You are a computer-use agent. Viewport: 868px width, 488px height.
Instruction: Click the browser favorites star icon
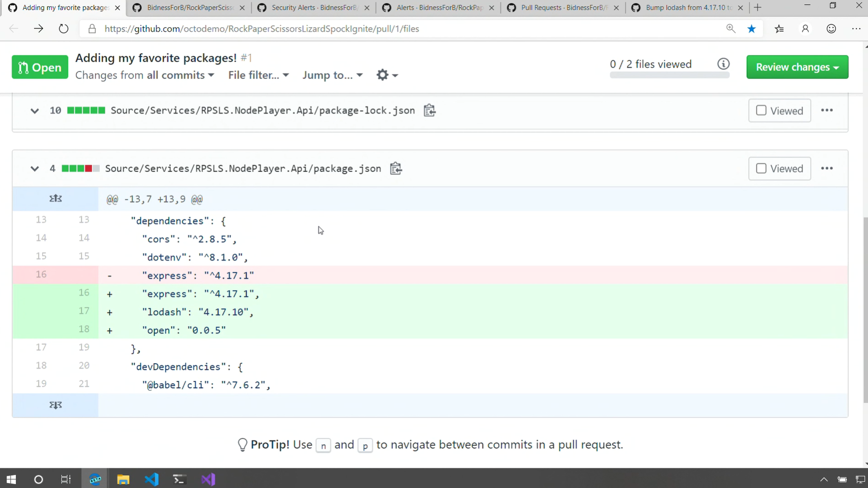[x=751, y=29]
